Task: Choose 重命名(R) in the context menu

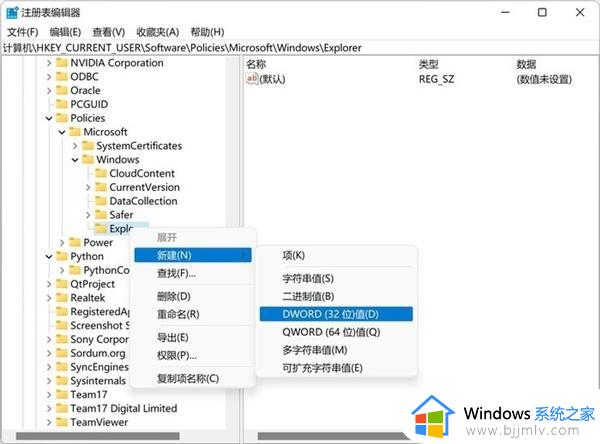Action: tap(193, 314)
